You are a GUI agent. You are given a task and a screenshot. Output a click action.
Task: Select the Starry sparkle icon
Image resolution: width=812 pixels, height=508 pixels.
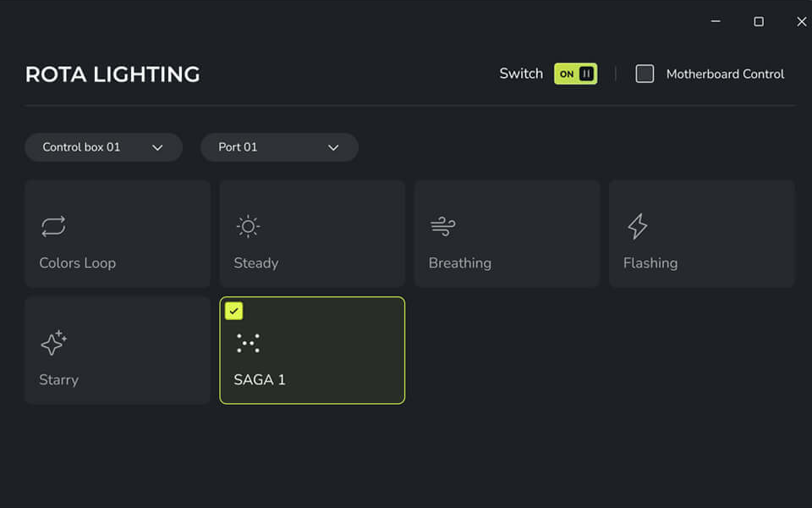[53, 343]
